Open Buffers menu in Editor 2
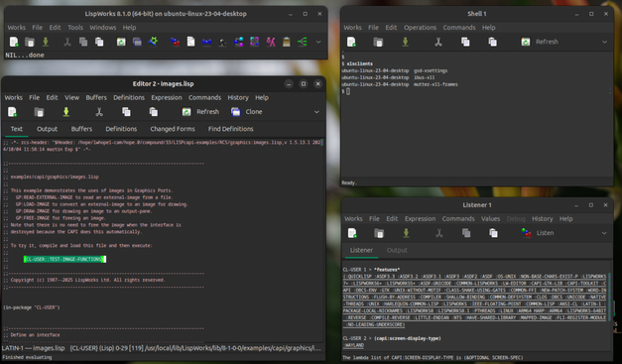The height and width of the screenshot is (364, 622). pos(96,97)
